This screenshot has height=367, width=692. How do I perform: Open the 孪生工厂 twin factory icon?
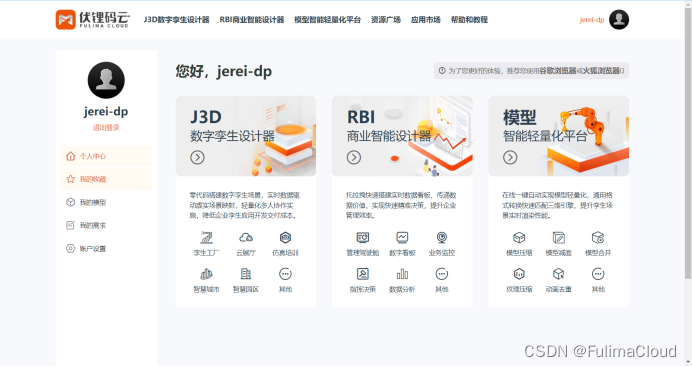click(x=206, y=238)
